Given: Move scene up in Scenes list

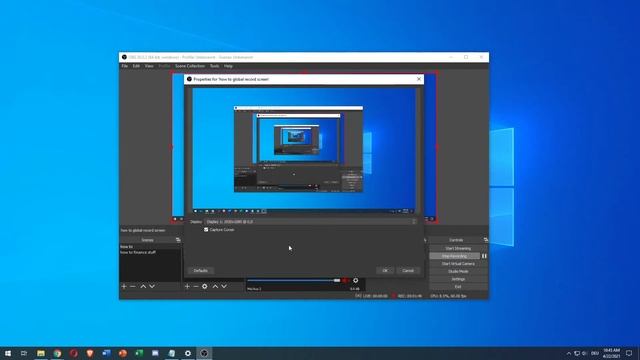Looking at the screenshot, I should pyautogui.click(x=143, y=287).
